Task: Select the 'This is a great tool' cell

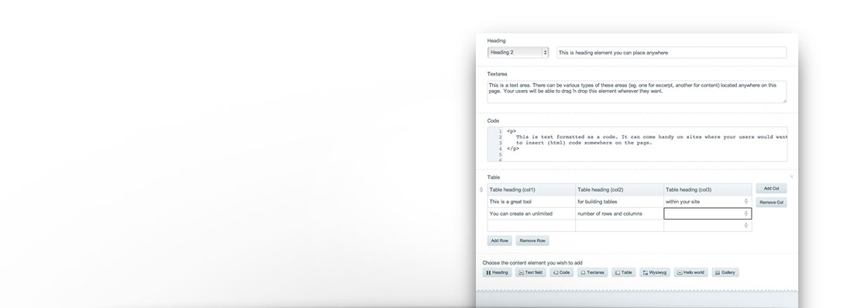Action: (x=532, y=202)
